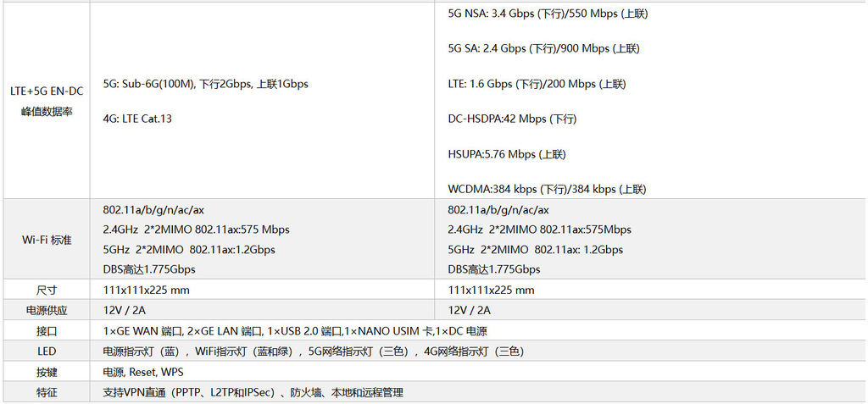868x404 pixels.
Task: Select the "LTE: 1.6 Gbps" speed entry
Action: [537, 84]
